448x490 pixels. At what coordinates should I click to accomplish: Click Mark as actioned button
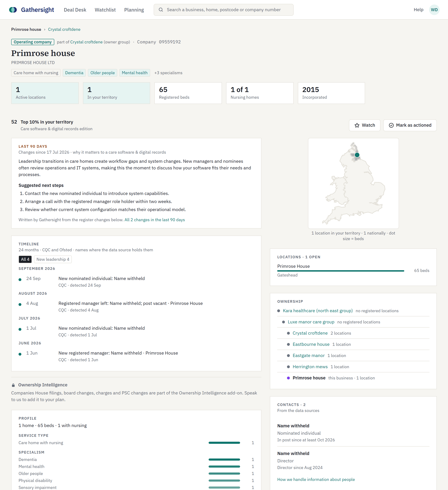pyautogui.click(x=410, y=125)
